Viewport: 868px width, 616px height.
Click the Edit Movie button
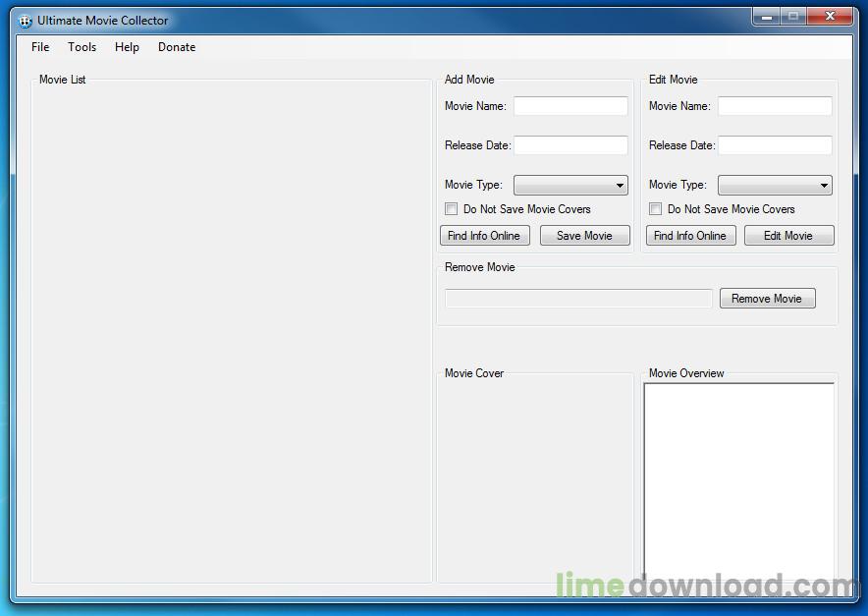pyautogui.click(x=788, y=236)
